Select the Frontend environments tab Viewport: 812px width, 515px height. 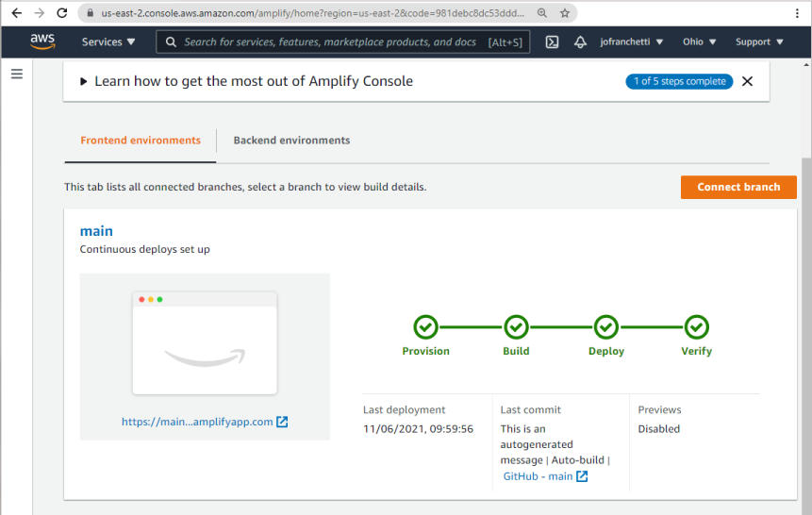pos(141,141)
